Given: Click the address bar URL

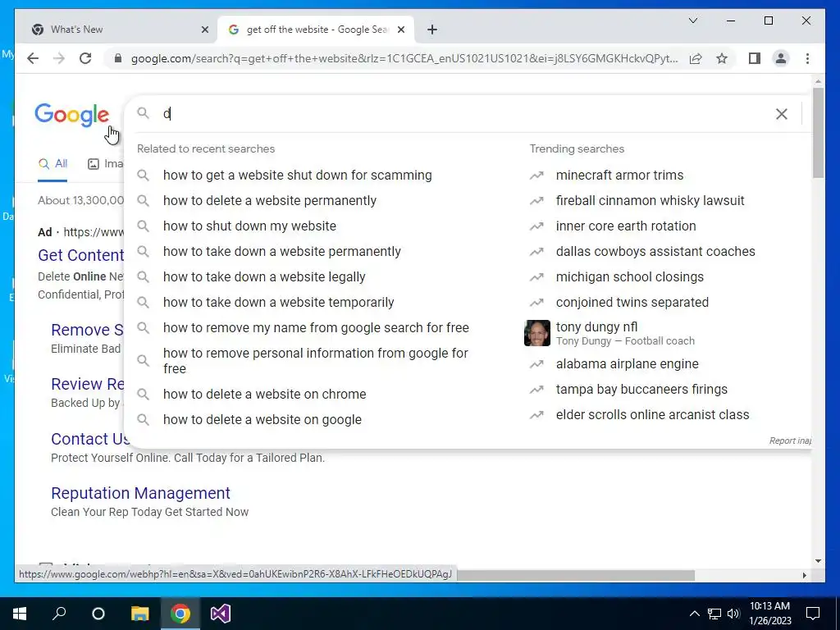Looking at the screenshot, I should pos(404,58).
